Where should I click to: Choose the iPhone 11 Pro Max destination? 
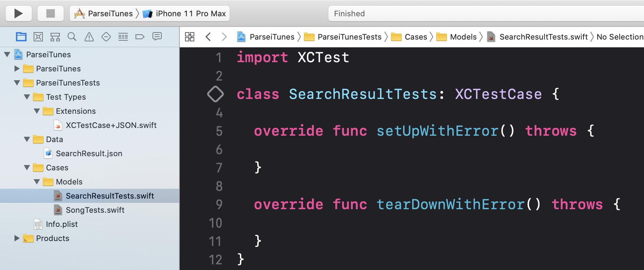pyautogui.click(x=184, y=13)
